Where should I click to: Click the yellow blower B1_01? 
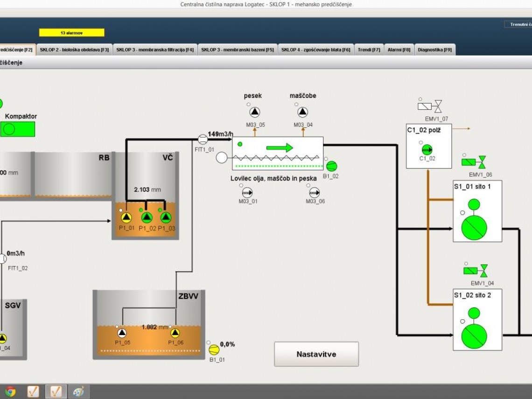pyautogui.click(x=214, y=350)
